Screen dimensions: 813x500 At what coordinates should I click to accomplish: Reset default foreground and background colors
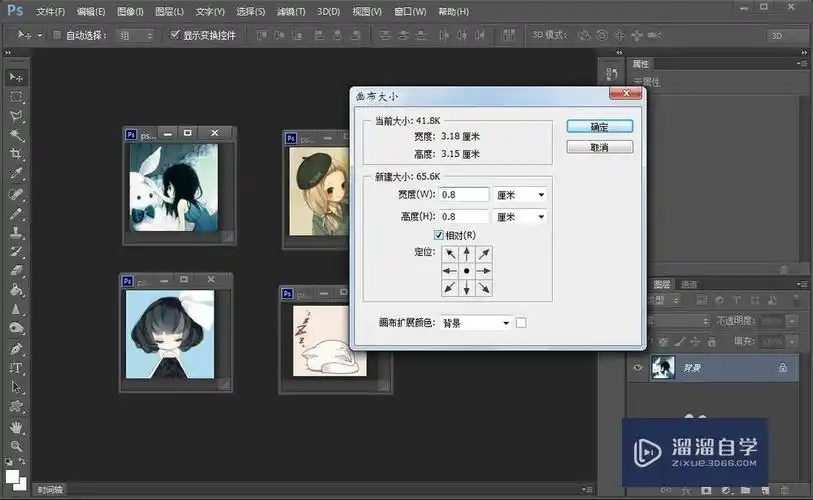(x=9, y=461)
